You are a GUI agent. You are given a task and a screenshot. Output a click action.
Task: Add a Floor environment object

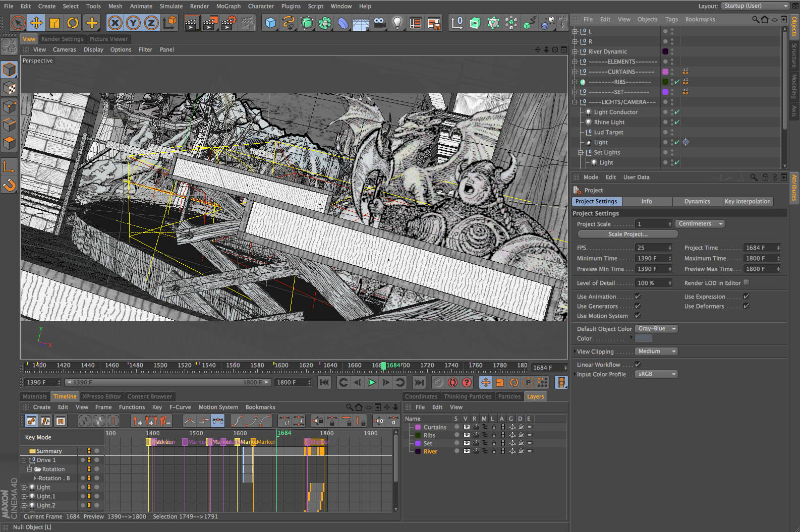tap(361, 23)
